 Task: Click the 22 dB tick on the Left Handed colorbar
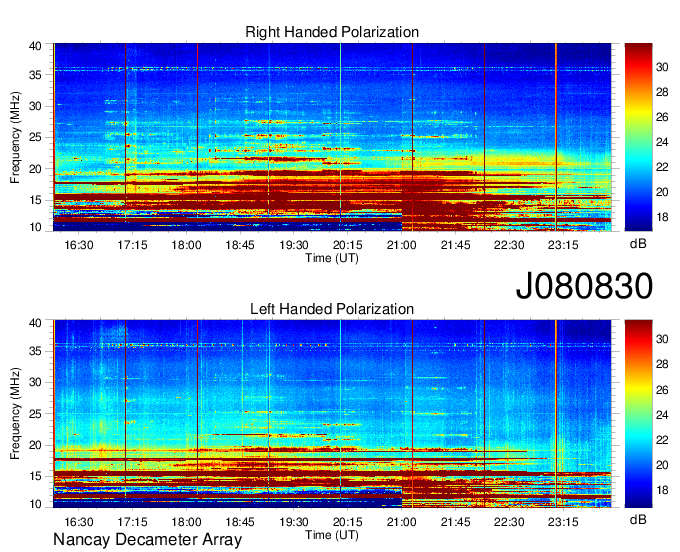pyautogui.click(x=662, y=440)
